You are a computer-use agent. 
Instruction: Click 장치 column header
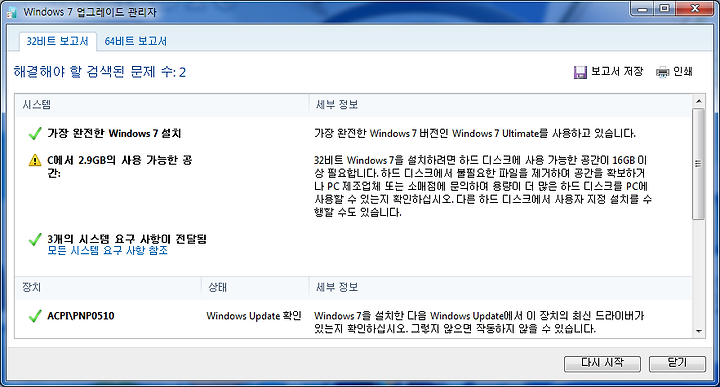32,287
